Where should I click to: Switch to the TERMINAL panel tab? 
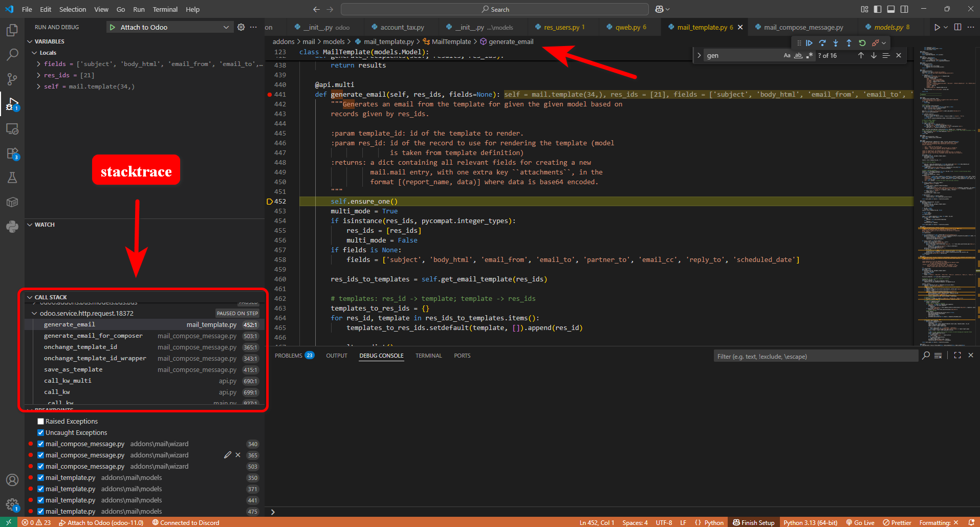coord(428,356)
